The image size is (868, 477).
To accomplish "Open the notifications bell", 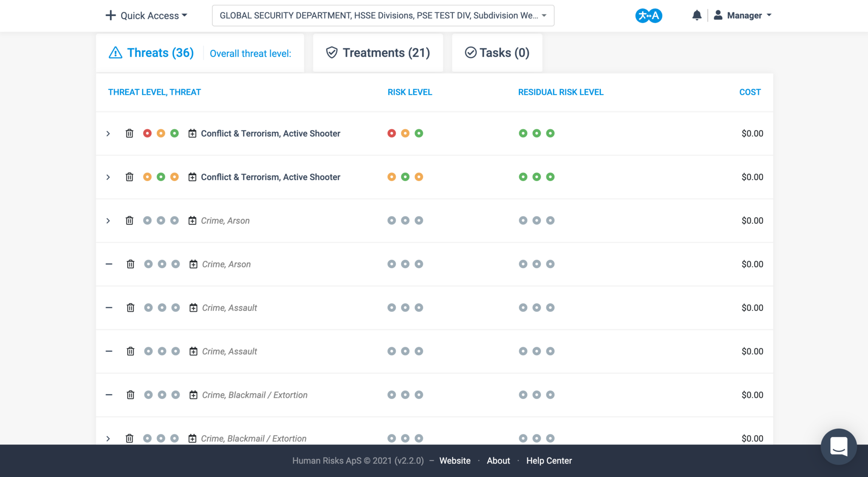I will (697, 16).
